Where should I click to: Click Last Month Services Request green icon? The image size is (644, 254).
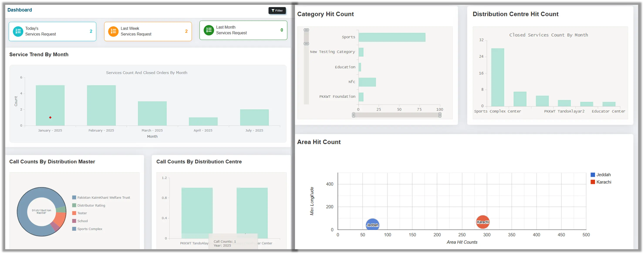pyautogui.click(x=209, y=30)
